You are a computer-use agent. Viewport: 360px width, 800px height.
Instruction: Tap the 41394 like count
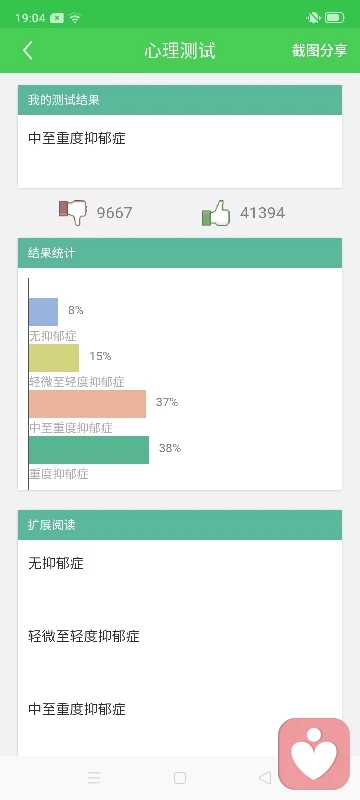coord(263,213)
